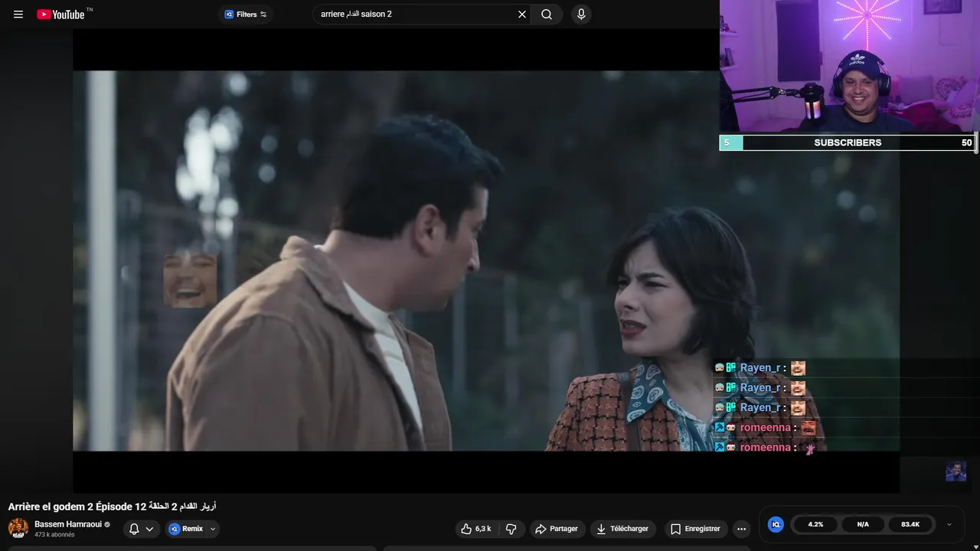Screen dimensions: 980x551
Task: Like the video (6,3 k)
Action: click(x=476, y=529)
